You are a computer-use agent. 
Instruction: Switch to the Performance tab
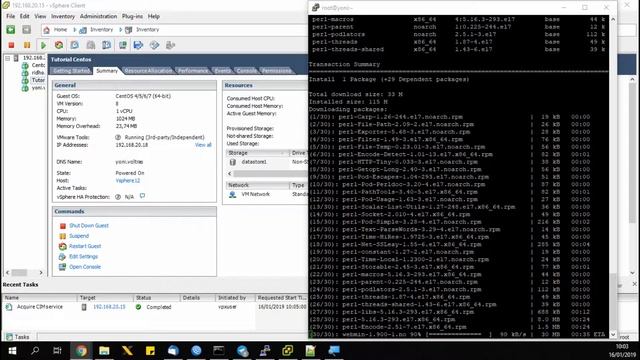[193, 71]
